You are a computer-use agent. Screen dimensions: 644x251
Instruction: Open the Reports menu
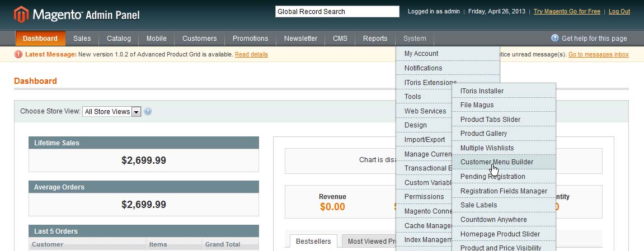375,39
